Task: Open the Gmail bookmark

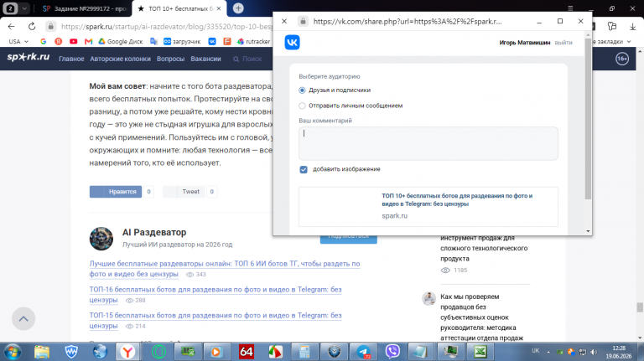Action: (88, 41)
